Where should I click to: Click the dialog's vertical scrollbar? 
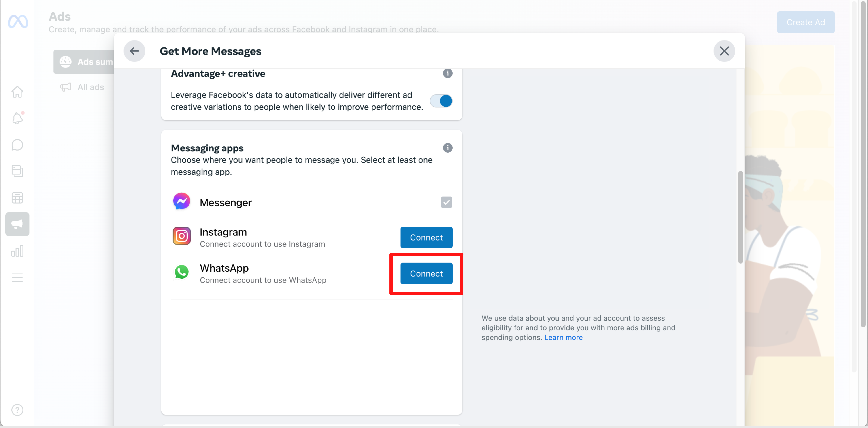pyautogui.click(x=740, y=217)
